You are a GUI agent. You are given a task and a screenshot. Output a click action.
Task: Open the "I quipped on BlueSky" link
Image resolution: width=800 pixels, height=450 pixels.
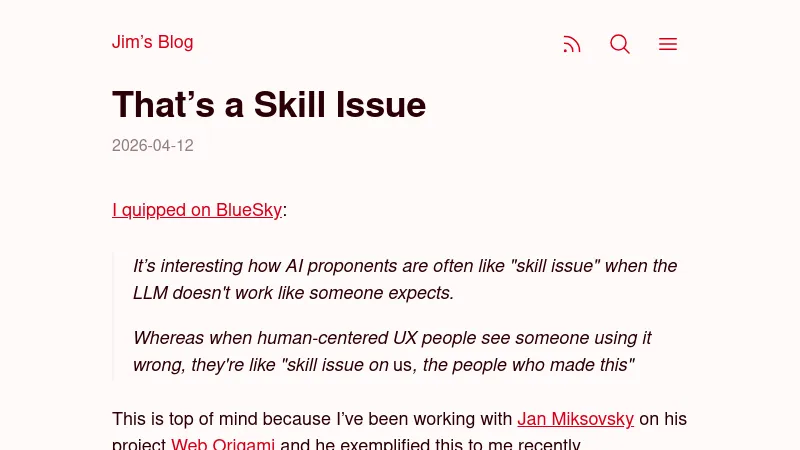pyautogui.click(x=197, y=210)
